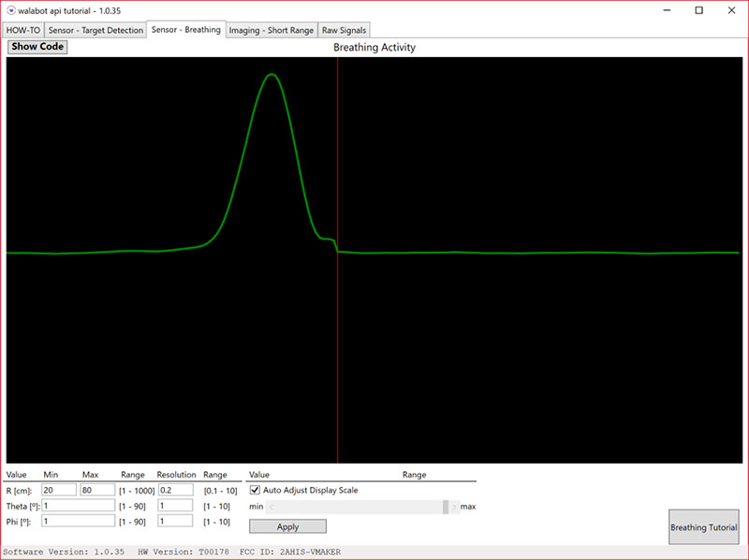The height and width of the screenshot is (560, 749).
Task: Open the HOW-TO tab
Action: click(x=22, y=30)
